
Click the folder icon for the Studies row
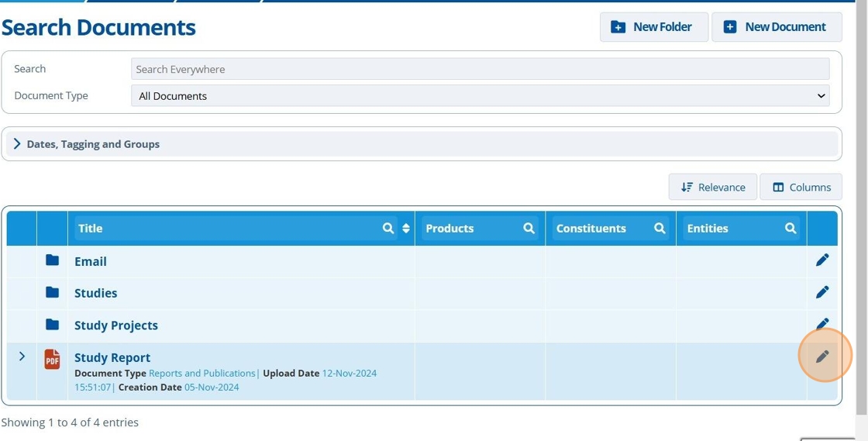click(52, 292)
